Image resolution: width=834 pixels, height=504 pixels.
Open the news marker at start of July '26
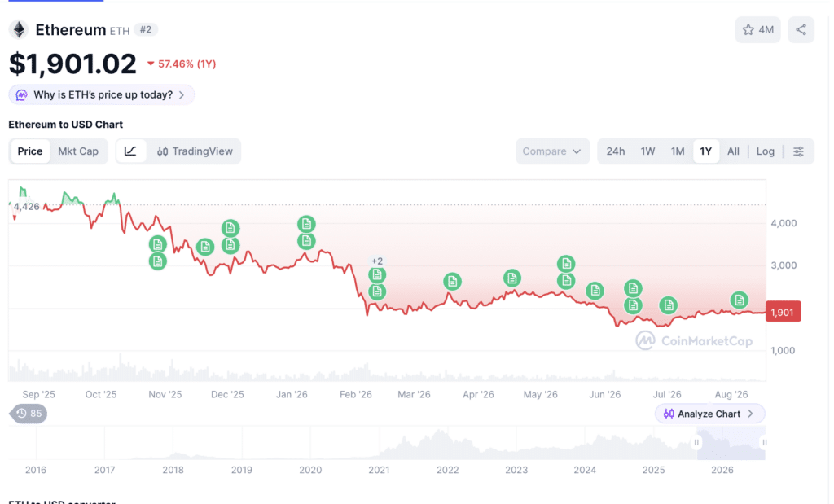tap(669, 305)
